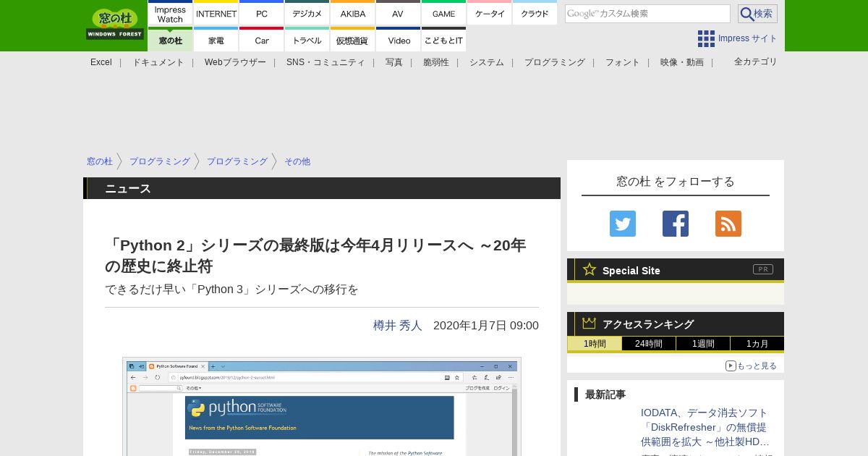Open the Facebook follow icon
The height and width of the screenshot is (456, 868).
point(676,224)
